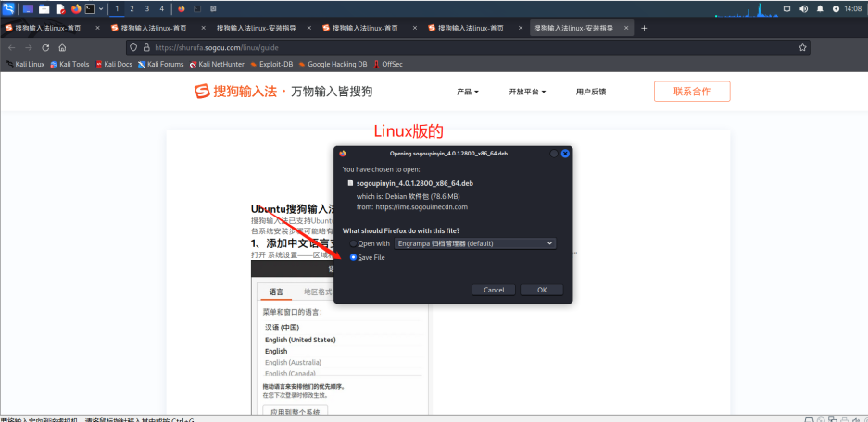Switch to workspace 4

click(161, 9)
